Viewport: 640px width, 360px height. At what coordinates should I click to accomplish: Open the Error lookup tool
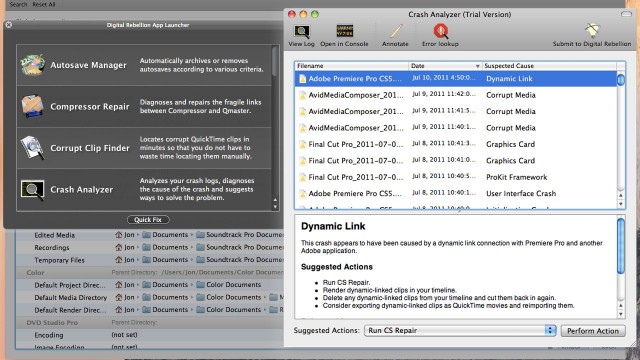(440, 31)
